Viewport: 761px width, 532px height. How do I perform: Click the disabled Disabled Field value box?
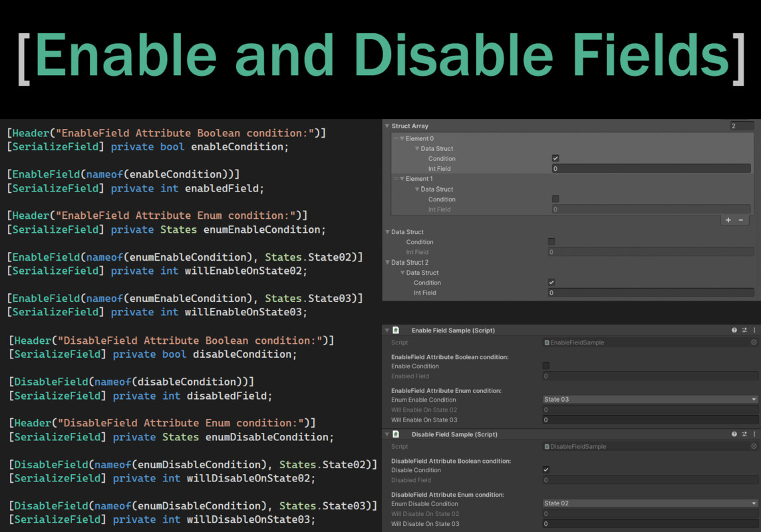(x=650, y=480)
